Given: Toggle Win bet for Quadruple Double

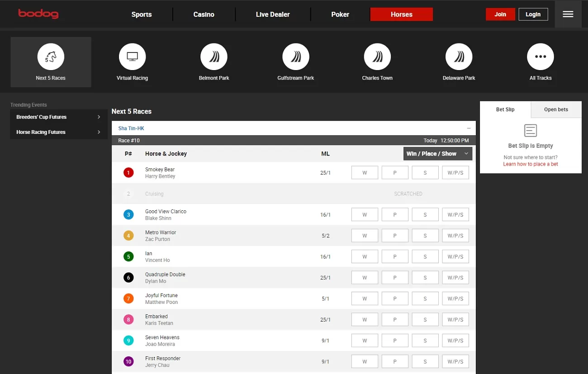Looking at the screenshot, I should [365, 278].
